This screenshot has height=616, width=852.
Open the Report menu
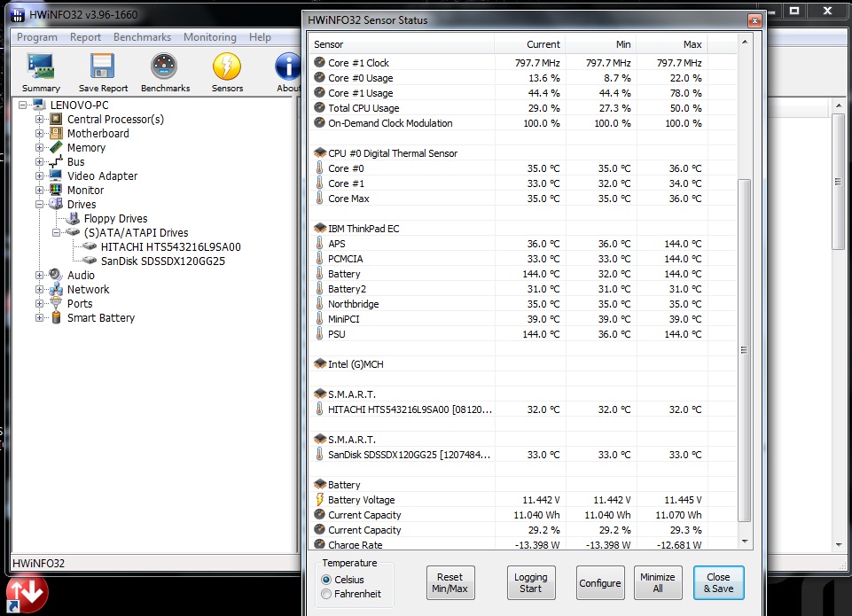(x=85, y=37)
